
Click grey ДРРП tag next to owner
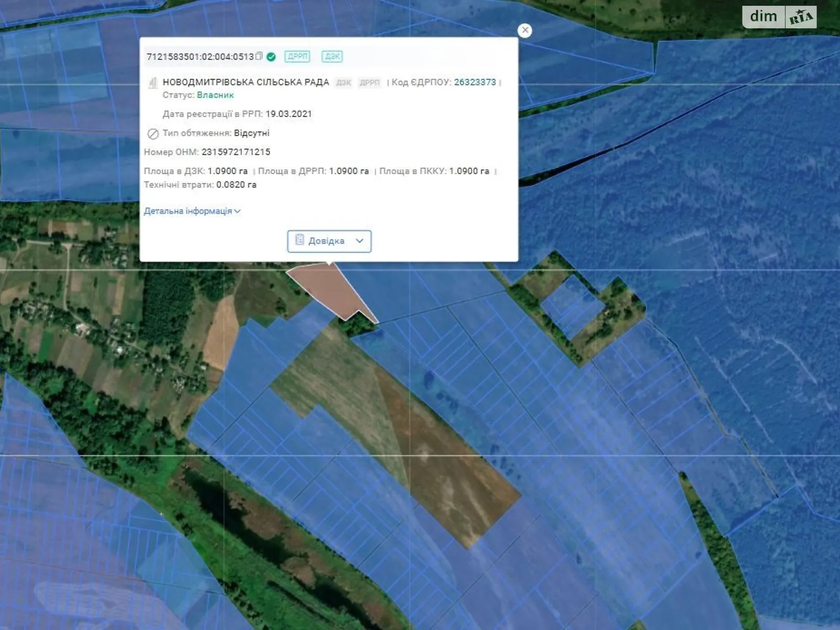point(370,82)
